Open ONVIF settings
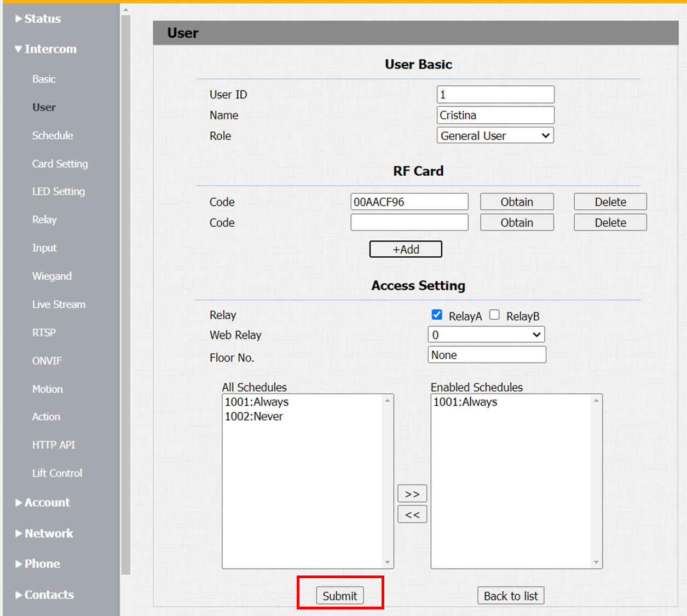This screenshot has width=687, height=616. point(47,361)
